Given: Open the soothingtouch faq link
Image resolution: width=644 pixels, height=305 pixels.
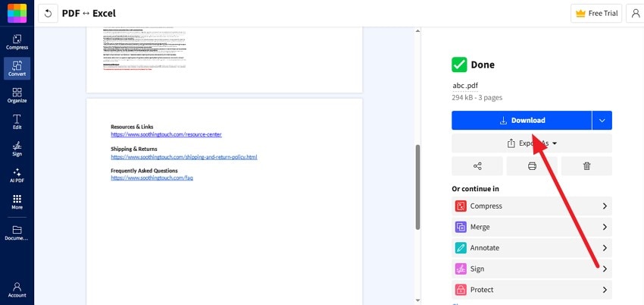Looking at the screenshot, I should pos(152,178).
